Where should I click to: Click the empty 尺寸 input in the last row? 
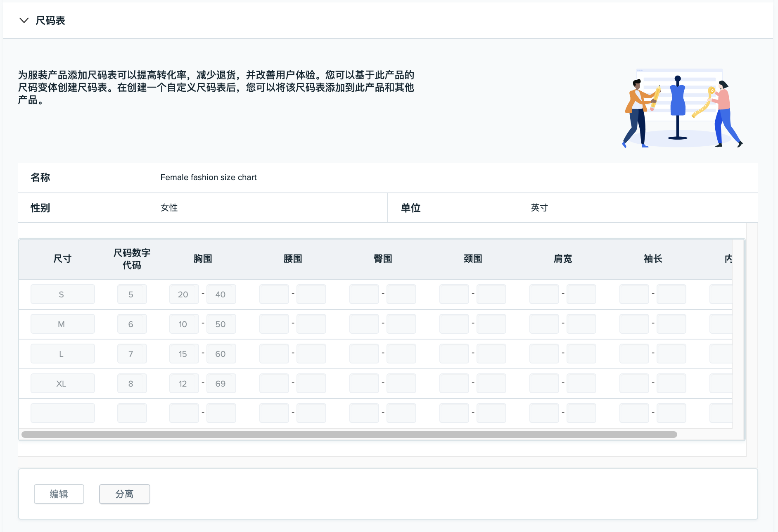[62, 413]
